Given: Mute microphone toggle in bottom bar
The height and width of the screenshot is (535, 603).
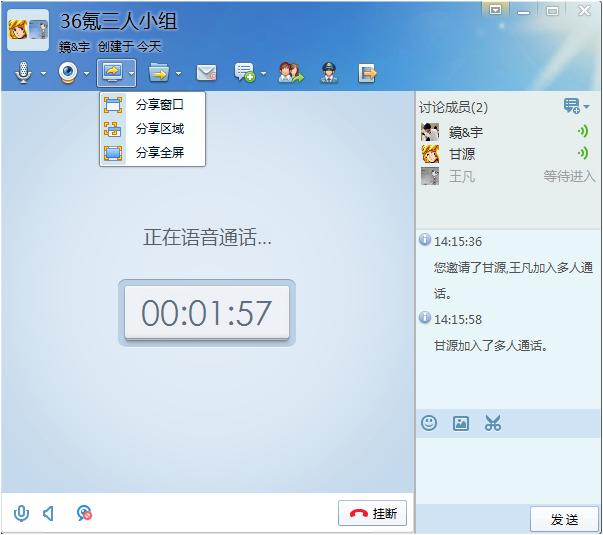Looking at the screenshot, I should point(21,513).
